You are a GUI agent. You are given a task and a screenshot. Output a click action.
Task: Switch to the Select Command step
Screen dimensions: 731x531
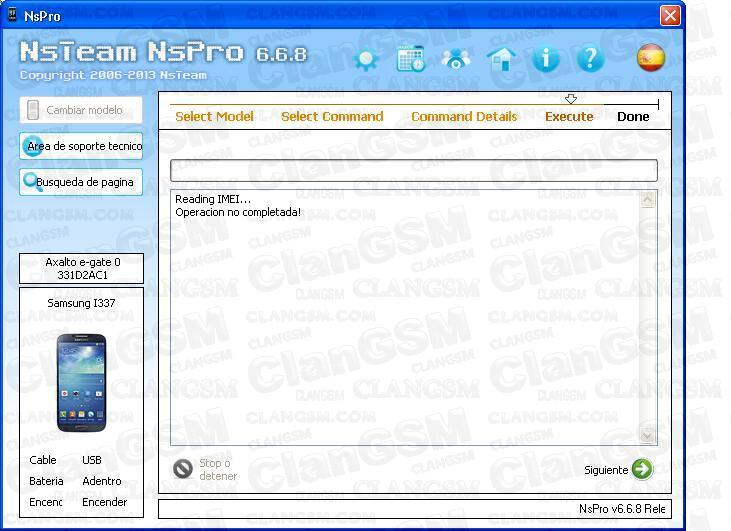pyautogui.click(x=332, y=117)
